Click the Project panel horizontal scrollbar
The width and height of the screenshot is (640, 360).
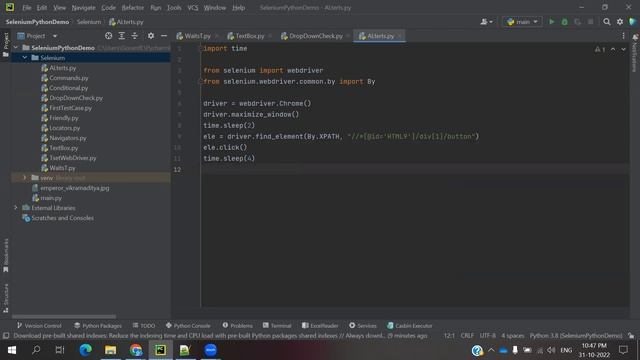(64, 316)
